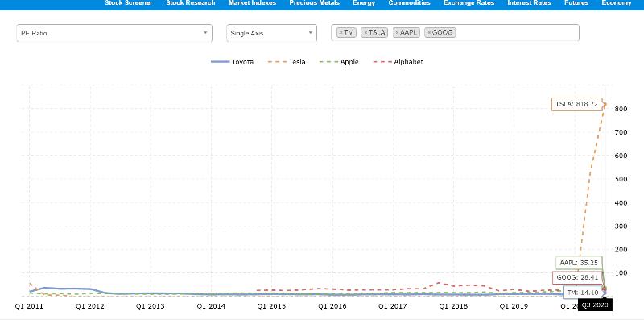Click the Q3 2020 date tooltip
Screen dimensions: 644x320
click(595, 305)
